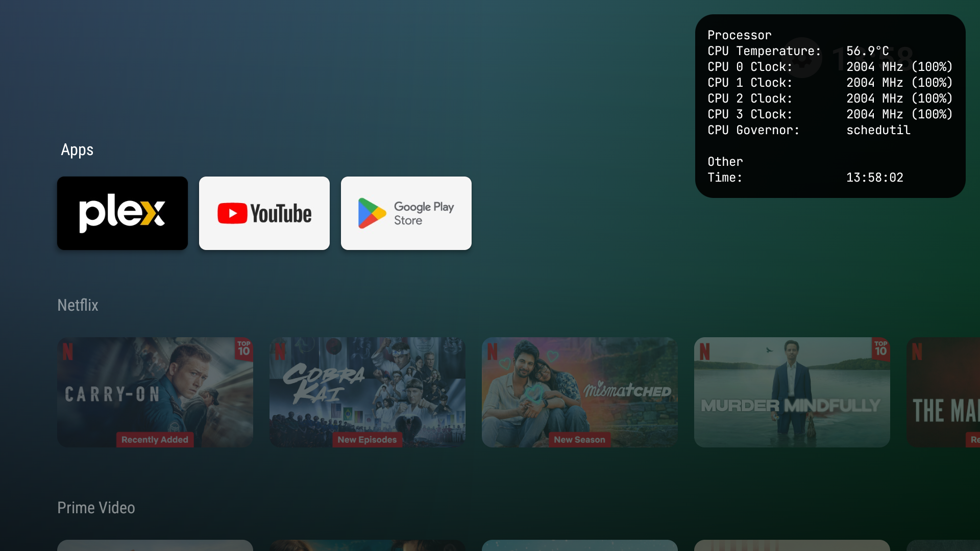Click the Netflix row heading
This screenshot has width=980, height=551.
pos(78,305)
